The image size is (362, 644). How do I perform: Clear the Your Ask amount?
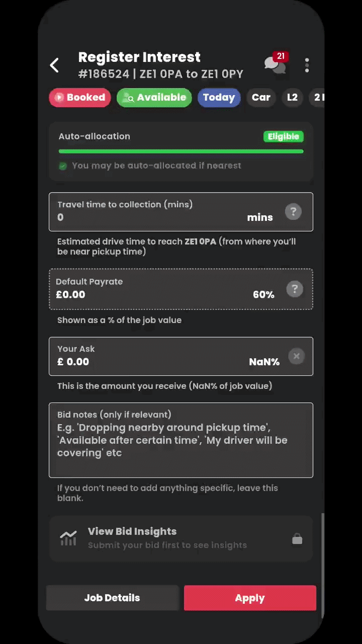(297, 356)
